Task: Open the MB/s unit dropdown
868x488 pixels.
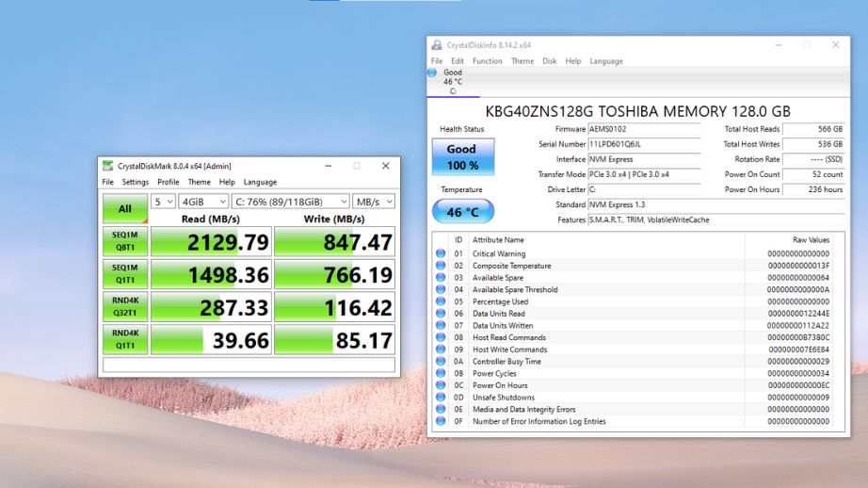Action: 374,202
